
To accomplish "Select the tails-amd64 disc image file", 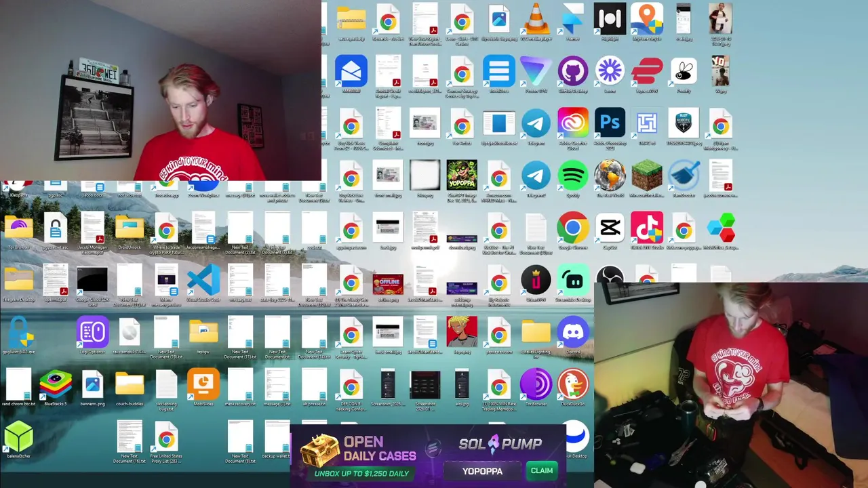I will [x=129, y=333].
